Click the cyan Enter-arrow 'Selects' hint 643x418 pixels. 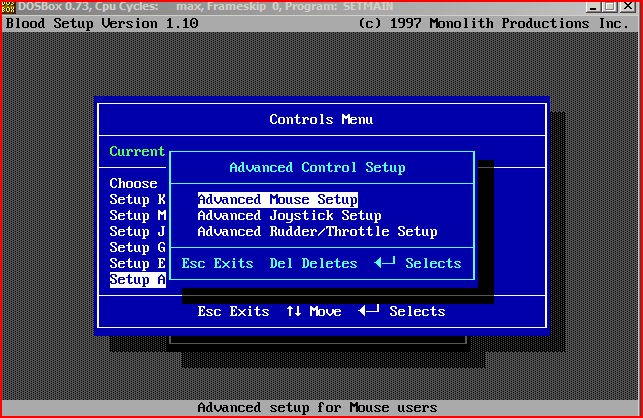tap(417, 263)
